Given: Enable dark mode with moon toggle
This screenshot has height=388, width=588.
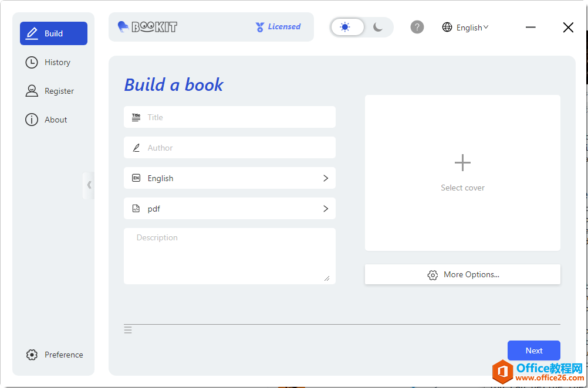Looking at the screenshot, I should [x=378, y=27].
